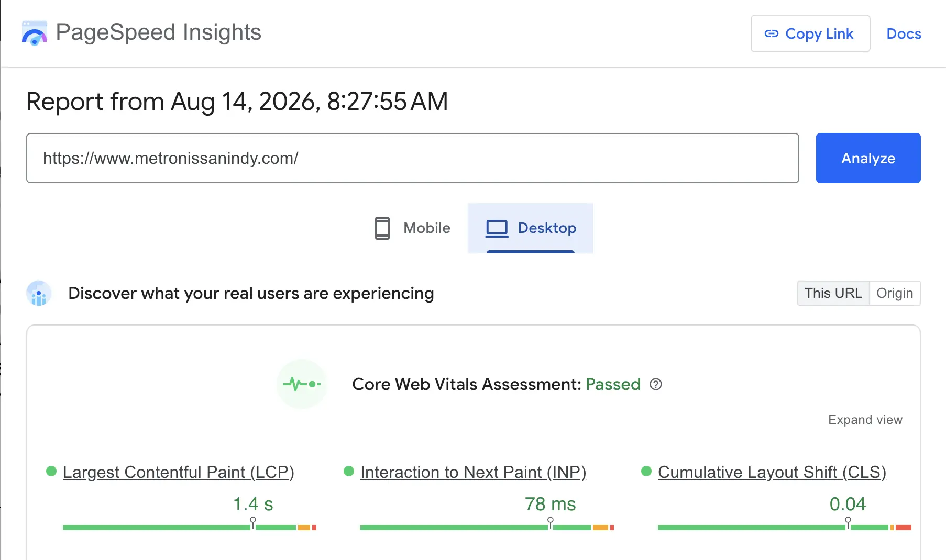Click the mobile phone icon in tabs

tap(382, 228)
